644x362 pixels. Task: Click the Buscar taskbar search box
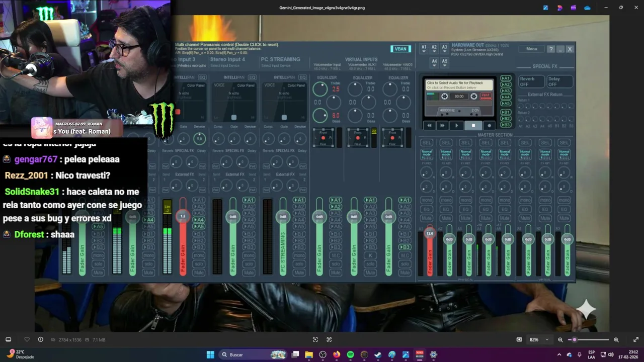pyautogui.click(x=253, y=354)
